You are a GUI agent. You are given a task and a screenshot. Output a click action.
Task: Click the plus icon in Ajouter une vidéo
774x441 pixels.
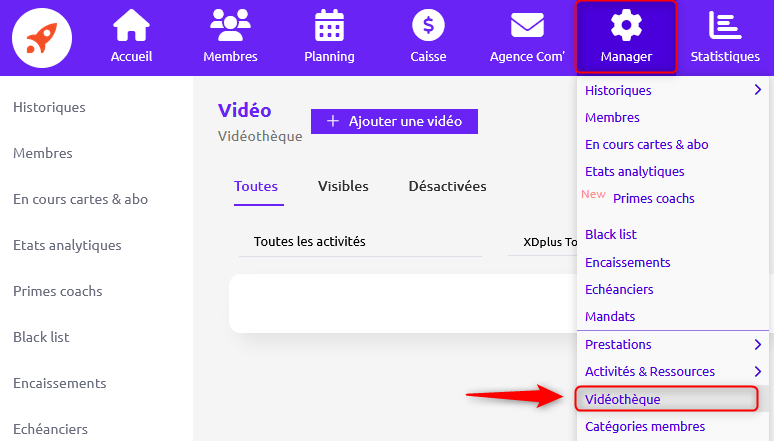(x=333, y=121)
